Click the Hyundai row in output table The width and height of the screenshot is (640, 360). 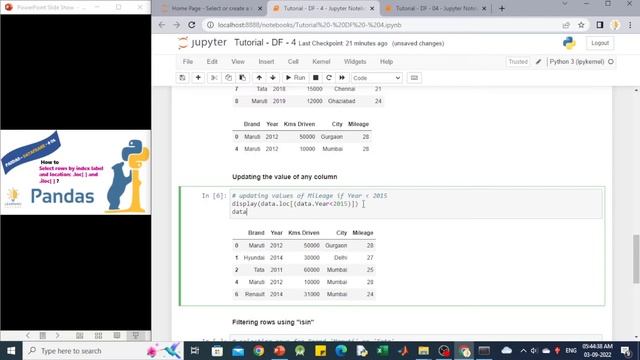[304, 258]
